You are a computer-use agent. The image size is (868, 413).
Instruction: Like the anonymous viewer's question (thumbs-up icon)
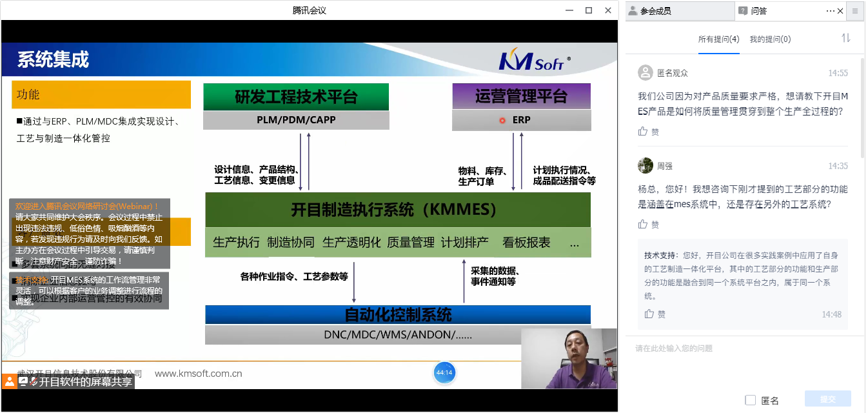pyautogui.click(x=643, y=132)
